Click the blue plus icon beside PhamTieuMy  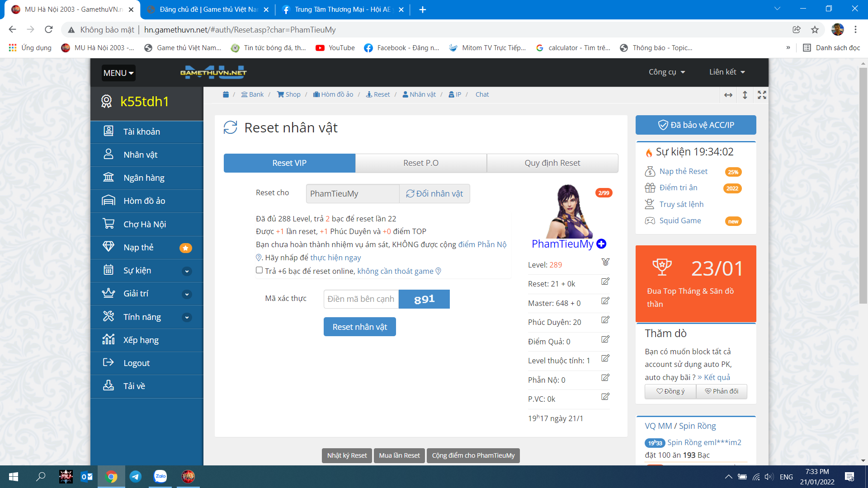coord(601,244)
